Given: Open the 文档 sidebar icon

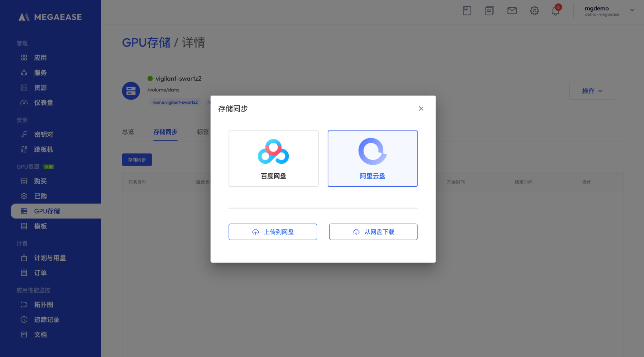Looking at the screenshot, I should pyautogui.click(x=24, y=334).
